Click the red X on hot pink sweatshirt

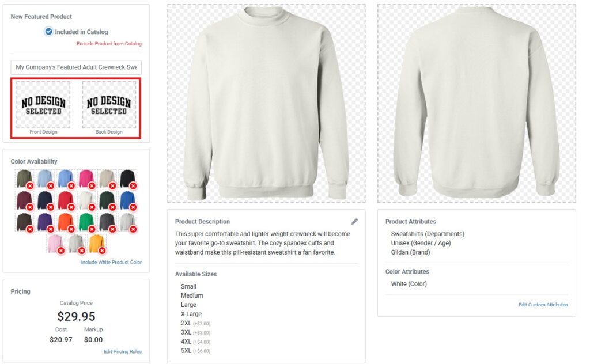[92, 185]
